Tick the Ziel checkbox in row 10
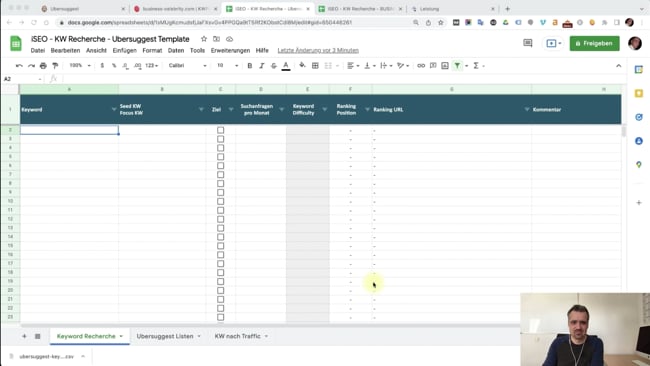 [221, 201]
